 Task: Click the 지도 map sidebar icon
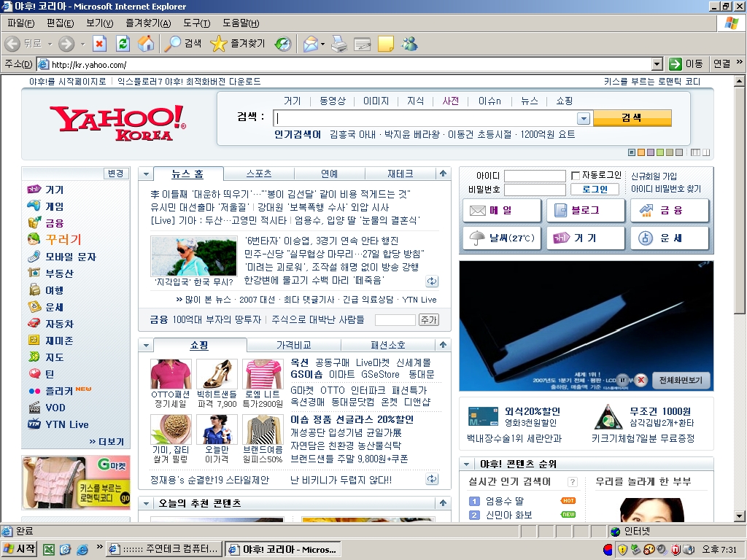tap(34, 357)
